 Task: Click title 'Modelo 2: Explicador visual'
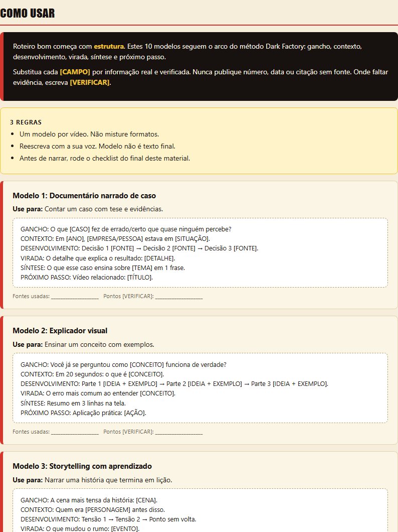tap(60, 331)
